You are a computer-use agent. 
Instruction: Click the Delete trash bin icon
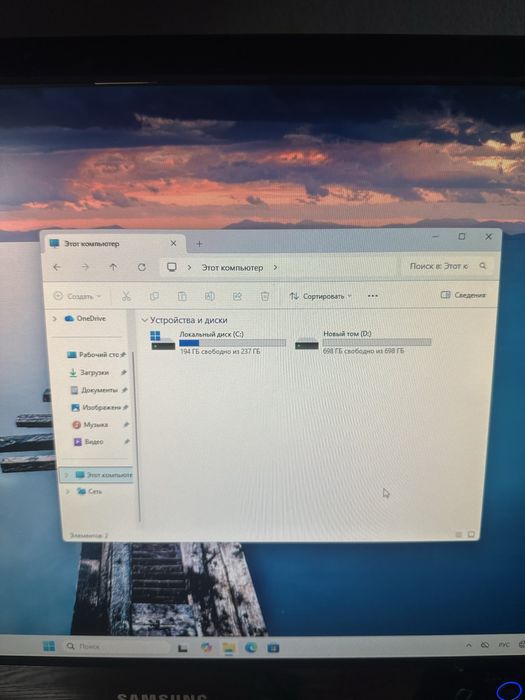click(x=265, y=296)
